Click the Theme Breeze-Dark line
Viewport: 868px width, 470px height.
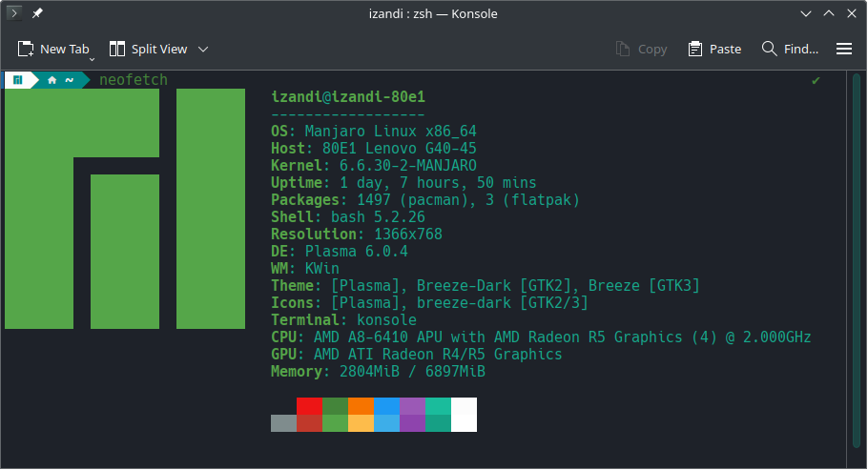[486, 286]
